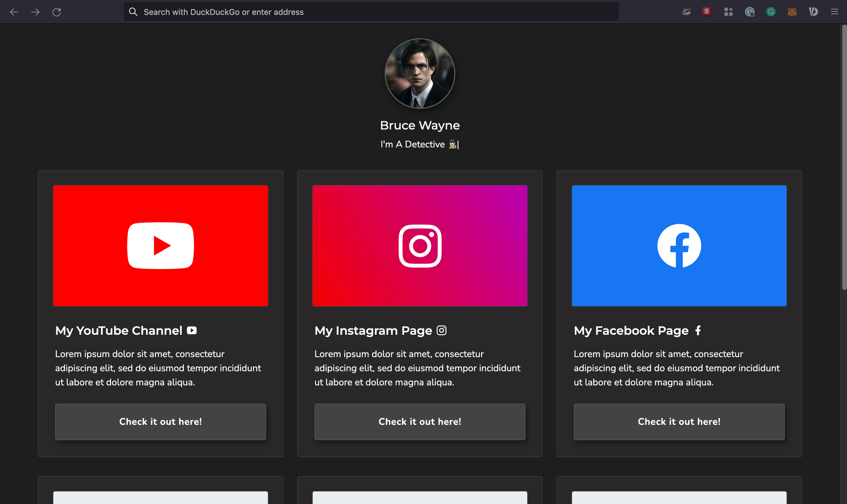847x504 pixels.
Task: Click Check it out here under YouTube
Action: click(161, 422)
